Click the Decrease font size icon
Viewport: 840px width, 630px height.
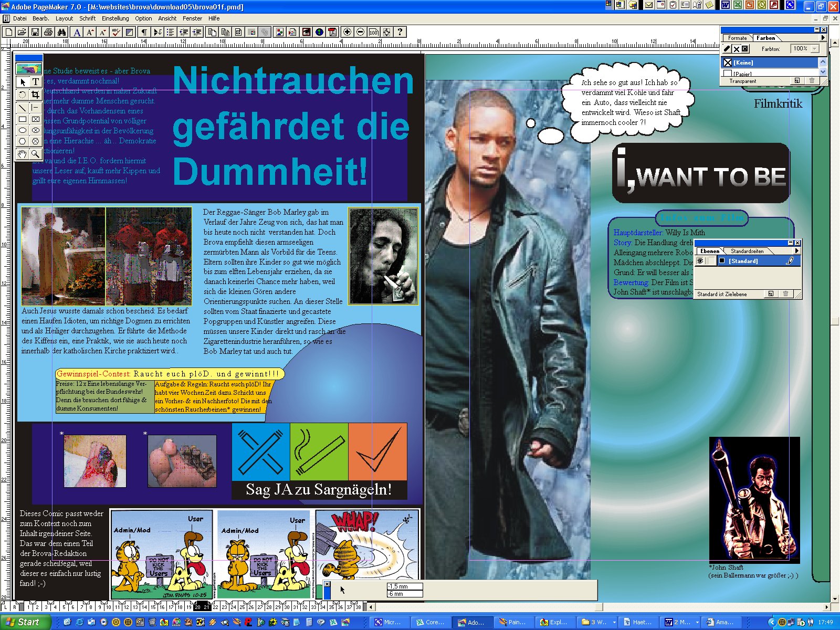pos(103,32)
